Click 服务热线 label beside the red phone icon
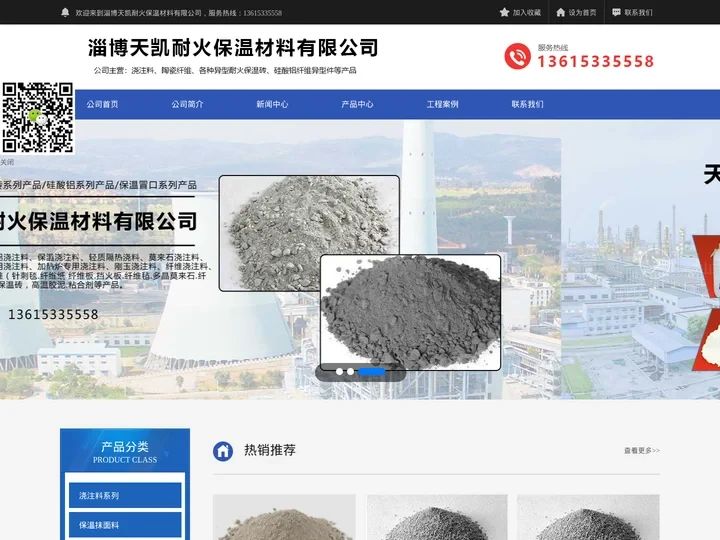720x540 pixels. [553, 47]
